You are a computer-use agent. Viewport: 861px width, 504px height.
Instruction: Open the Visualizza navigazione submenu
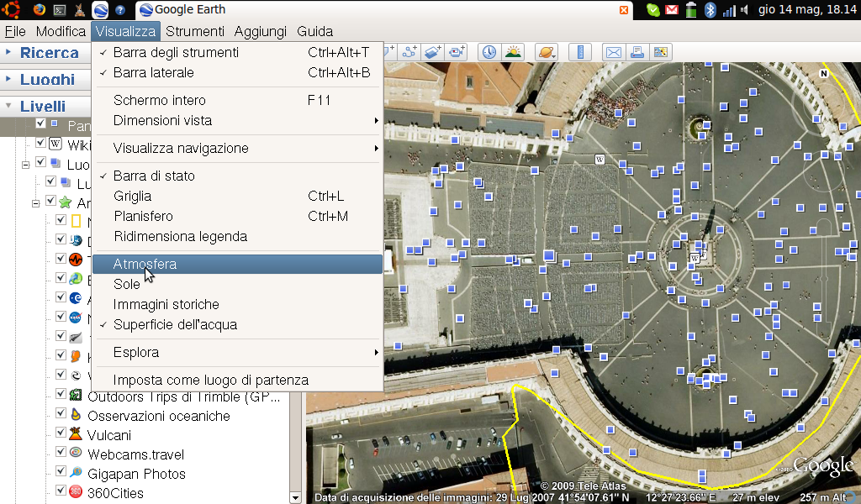pos(237,148)
